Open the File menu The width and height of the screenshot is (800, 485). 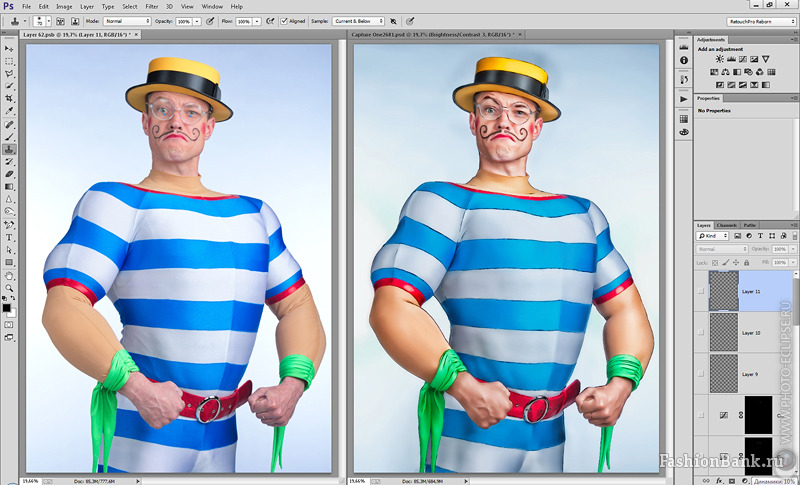[27, 7]
